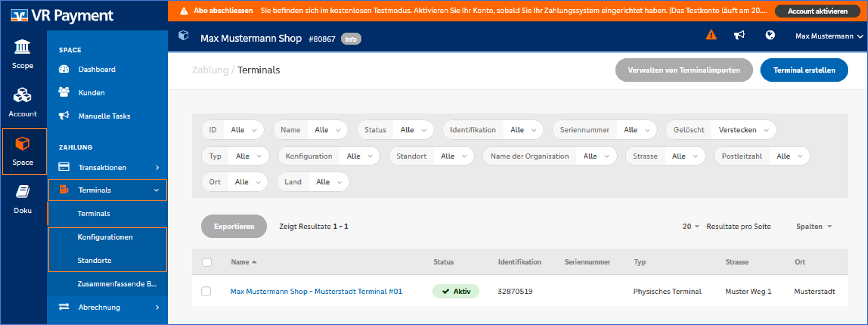Collapse the Terminals menu chevron
Image resolution: width=868 pixels, height=325 pixels.
point(156,190)
